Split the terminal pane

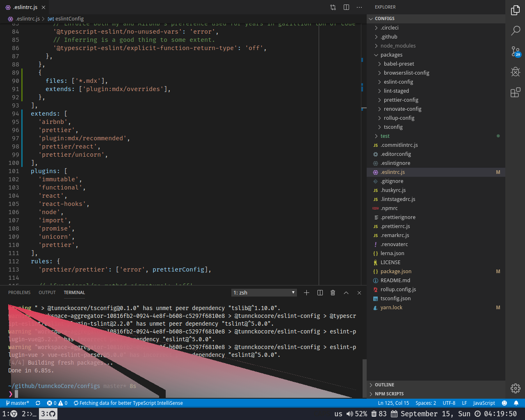pyautogui.click(x=320, y=292)
